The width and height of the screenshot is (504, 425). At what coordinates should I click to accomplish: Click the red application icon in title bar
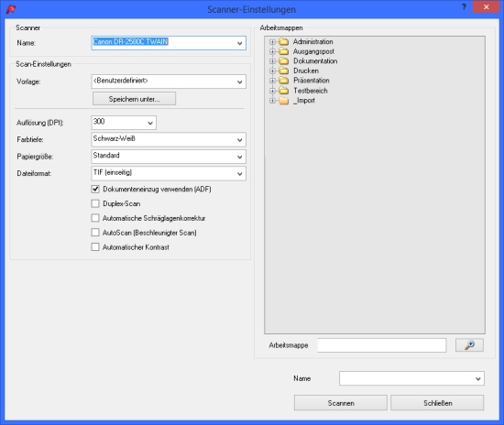(x=11, y=9)
